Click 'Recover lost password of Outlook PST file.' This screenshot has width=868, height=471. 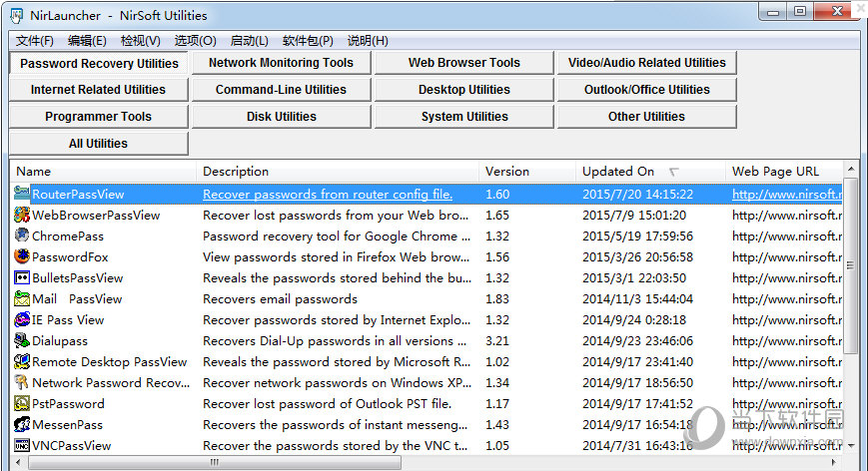click(x=328, y=404)
